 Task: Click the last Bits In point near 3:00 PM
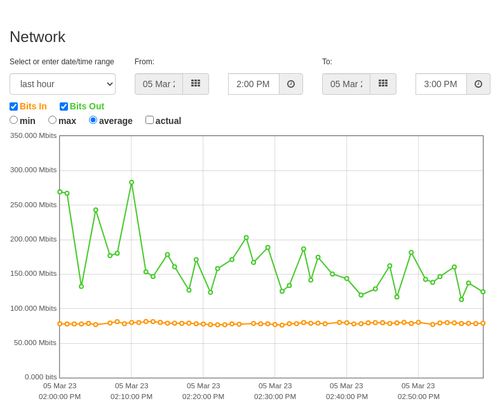[483, 323]
